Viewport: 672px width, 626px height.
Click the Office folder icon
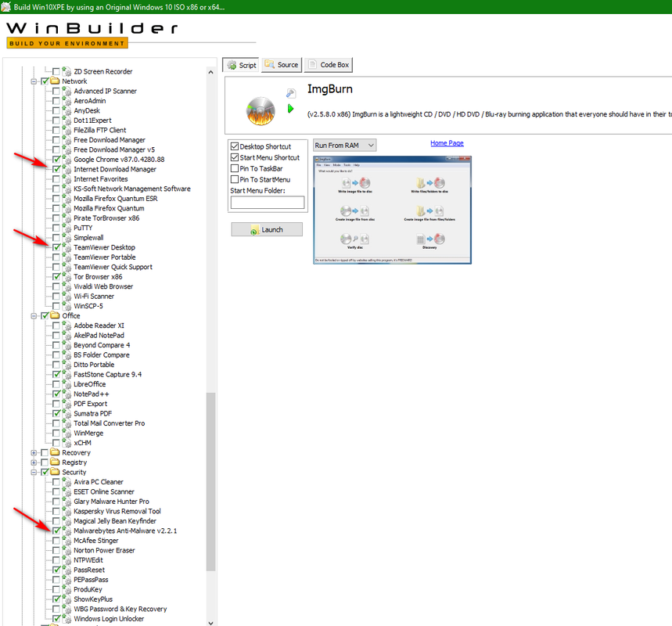[x=55, y=315]
